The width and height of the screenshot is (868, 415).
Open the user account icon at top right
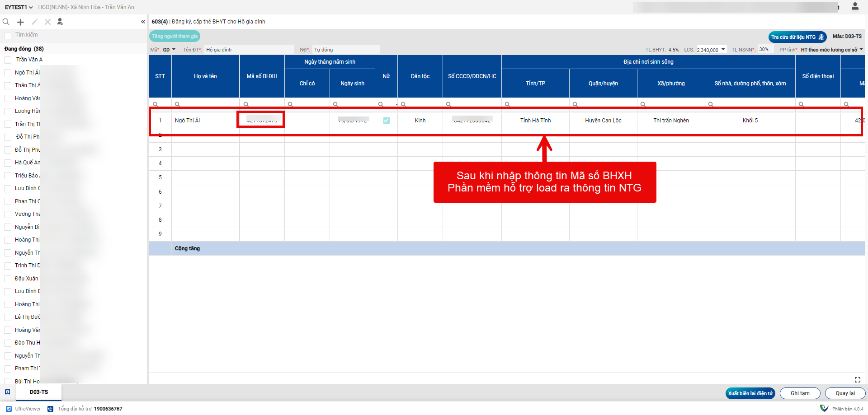click(x=855, y=6)
